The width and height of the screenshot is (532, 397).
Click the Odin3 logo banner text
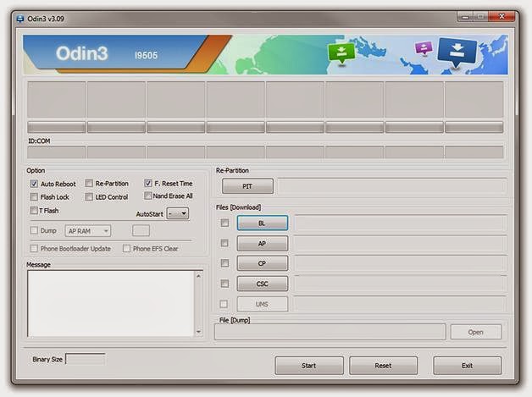tap(82, 53)
